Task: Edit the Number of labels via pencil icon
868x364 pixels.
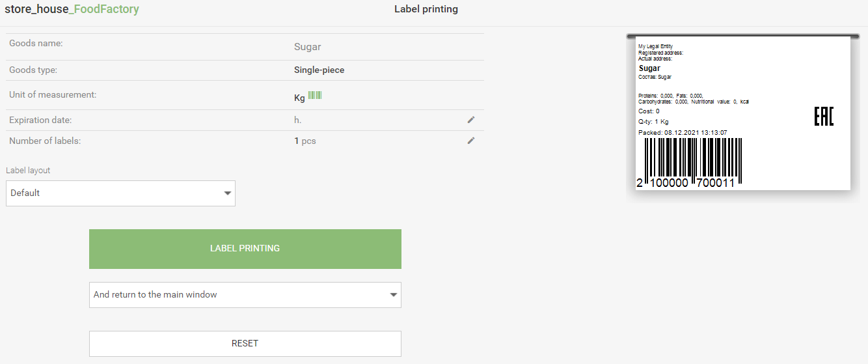Action: [x=471, y=141]
